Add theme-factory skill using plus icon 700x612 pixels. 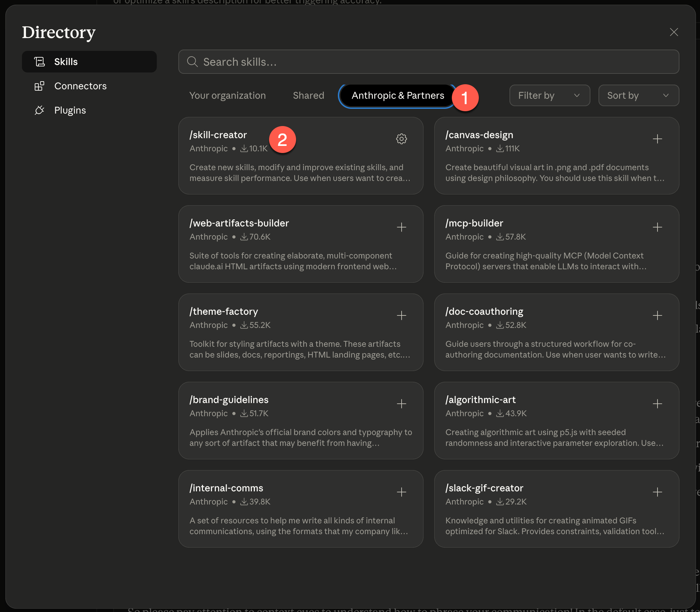coord(401,315)
